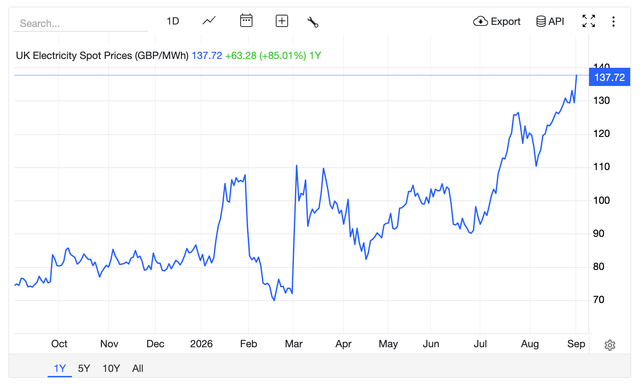Click the plus compare/add indicator icon

[282, 21]
